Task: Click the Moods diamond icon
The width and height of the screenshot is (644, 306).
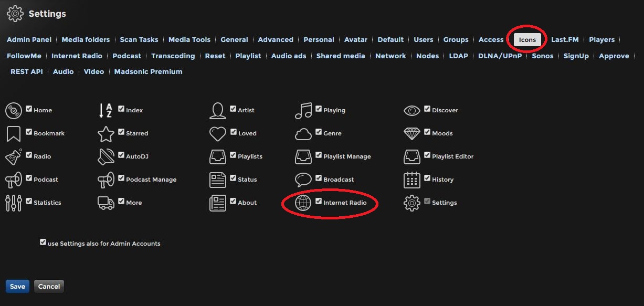Action: (412, 134)
